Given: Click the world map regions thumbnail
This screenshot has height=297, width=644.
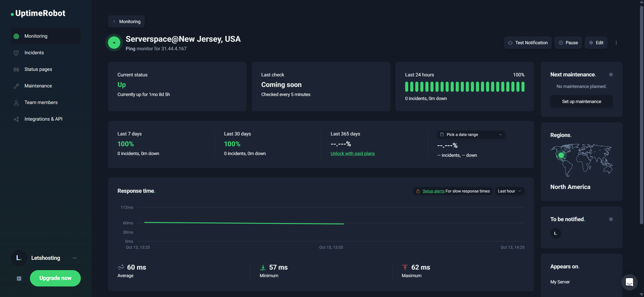Looking at the screenshot, I should tap(581, 160).
